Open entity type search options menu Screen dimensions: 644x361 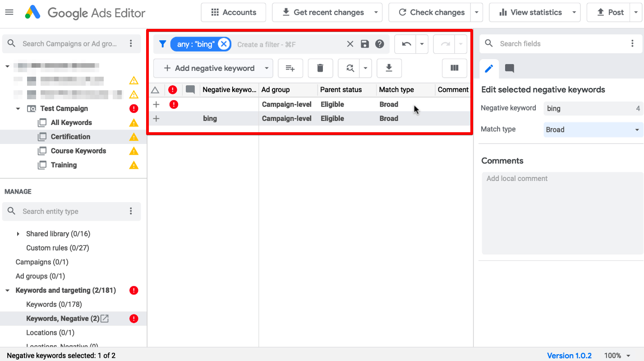131,211
